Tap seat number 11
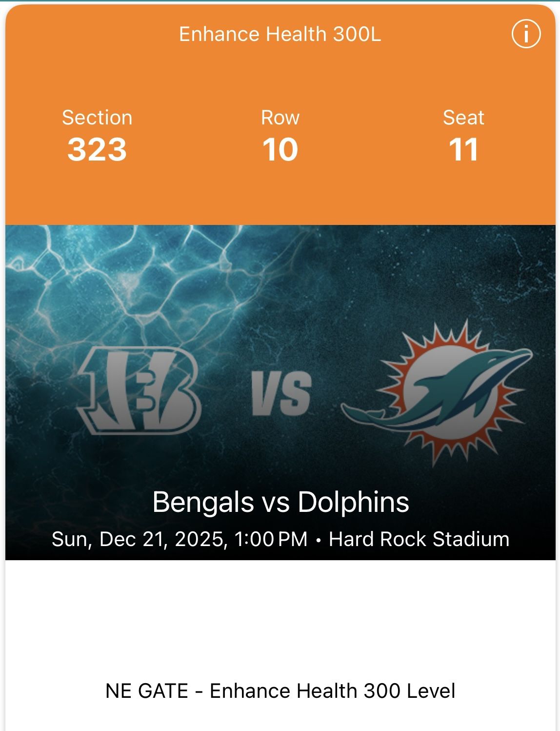Viewport: 560px width, 731px height. coord(463,149)
